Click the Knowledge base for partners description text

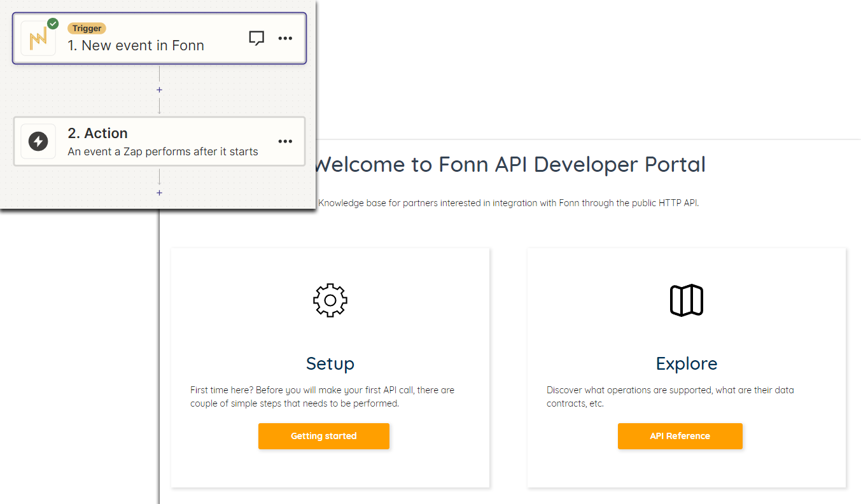pyautogui.click(x=508, y=204)
